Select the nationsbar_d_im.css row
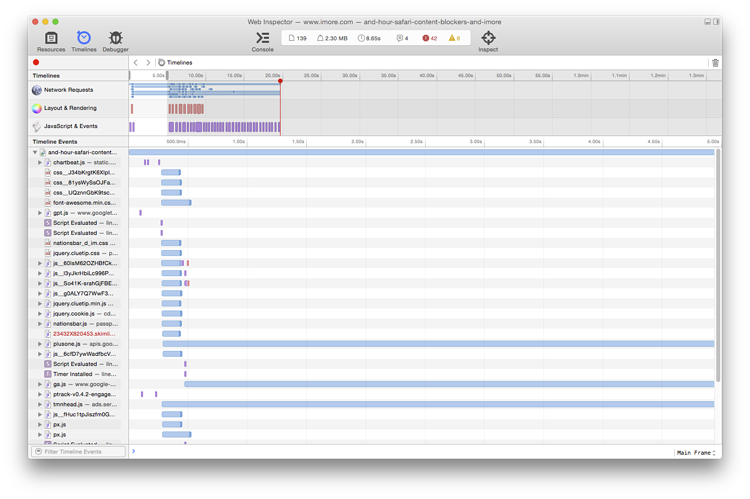Image resolution: width=750 pixels, height=499 pixels. (78, 243)
